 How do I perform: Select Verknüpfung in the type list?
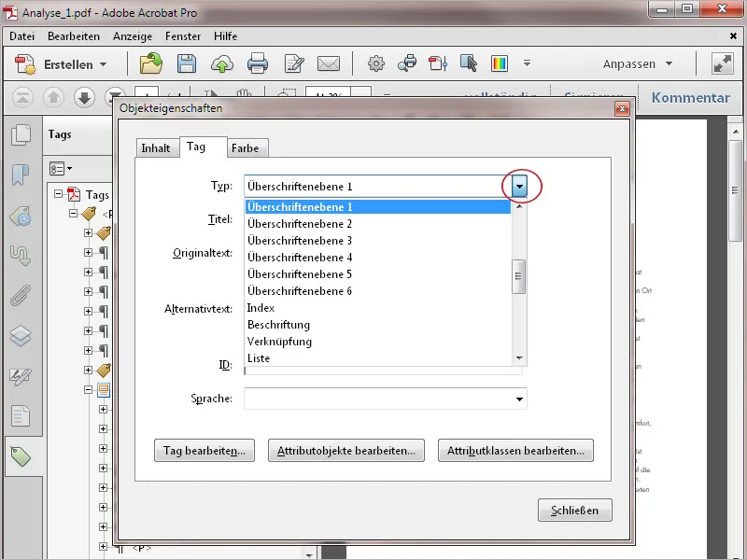click(x=378, y=342)
